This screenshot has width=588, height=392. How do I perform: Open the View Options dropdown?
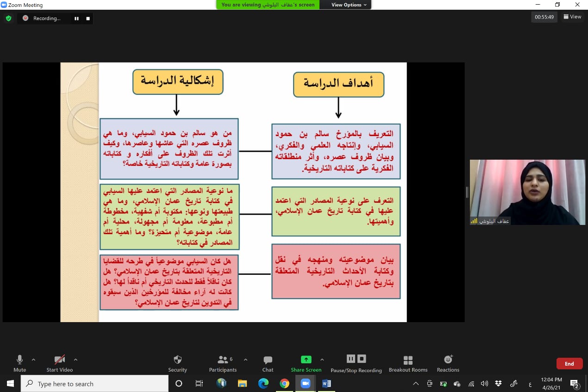coord(349,5)
